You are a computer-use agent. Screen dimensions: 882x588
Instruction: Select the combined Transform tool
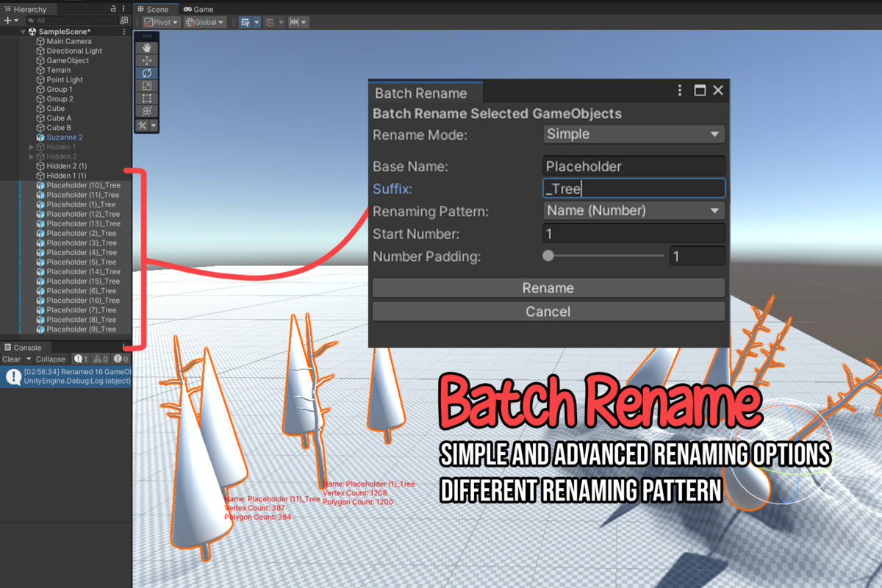click(147, 110)
